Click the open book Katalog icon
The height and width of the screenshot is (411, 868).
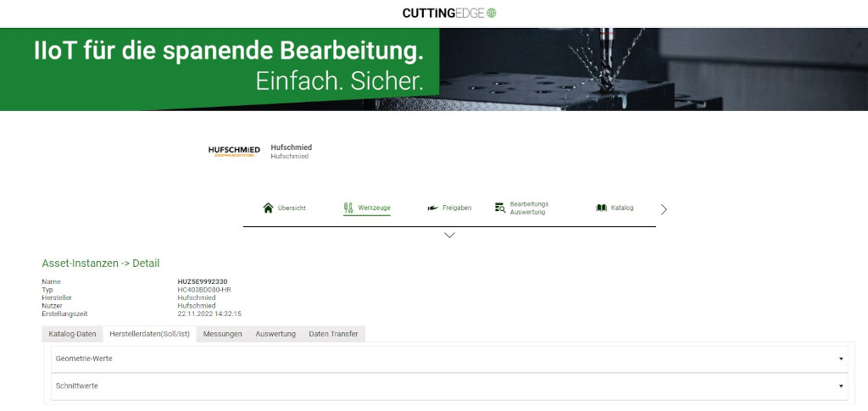(601, 208)
